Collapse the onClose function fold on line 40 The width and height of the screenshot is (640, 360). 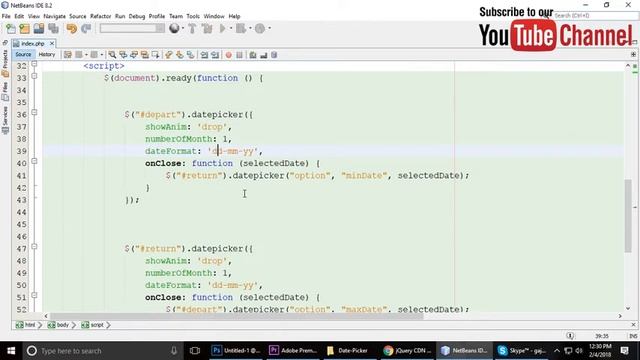click(x=34, y=161)
